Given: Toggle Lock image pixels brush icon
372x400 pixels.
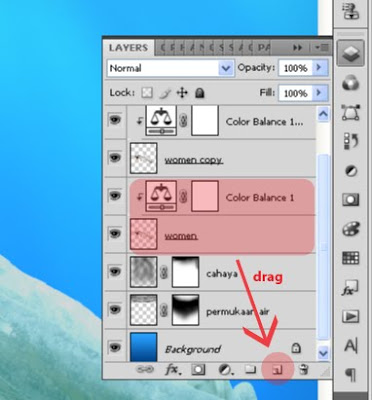Looking at the screenshot, I should pyautogui.click(x=164, y=93).
